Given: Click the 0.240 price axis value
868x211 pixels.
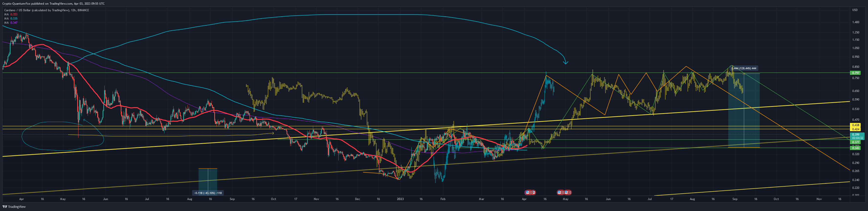Looking at the screenshot, I should [855, 180].
